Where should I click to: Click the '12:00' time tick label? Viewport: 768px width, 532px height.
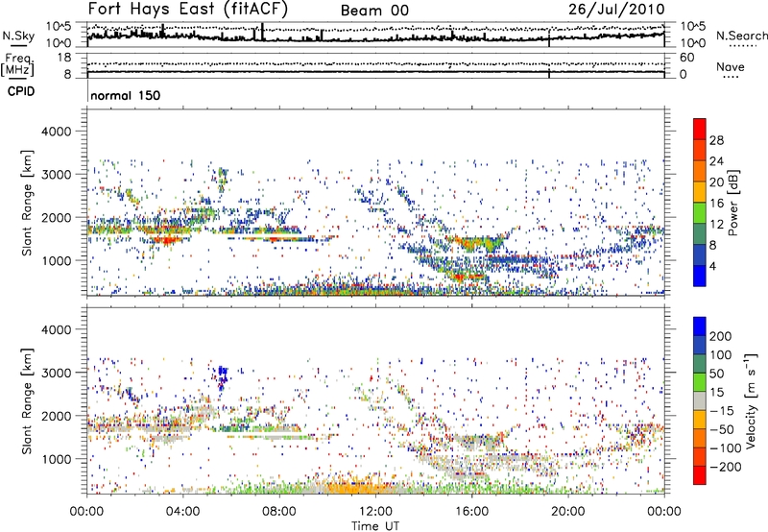375,512
